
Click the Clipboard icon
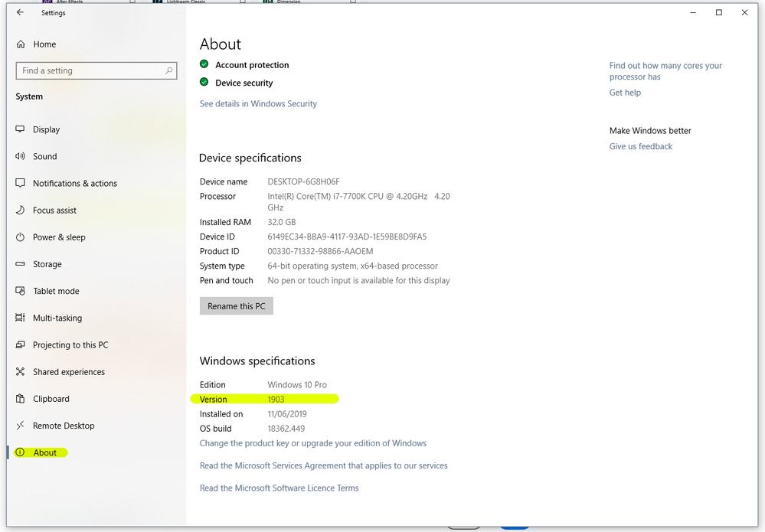point(20,398)
